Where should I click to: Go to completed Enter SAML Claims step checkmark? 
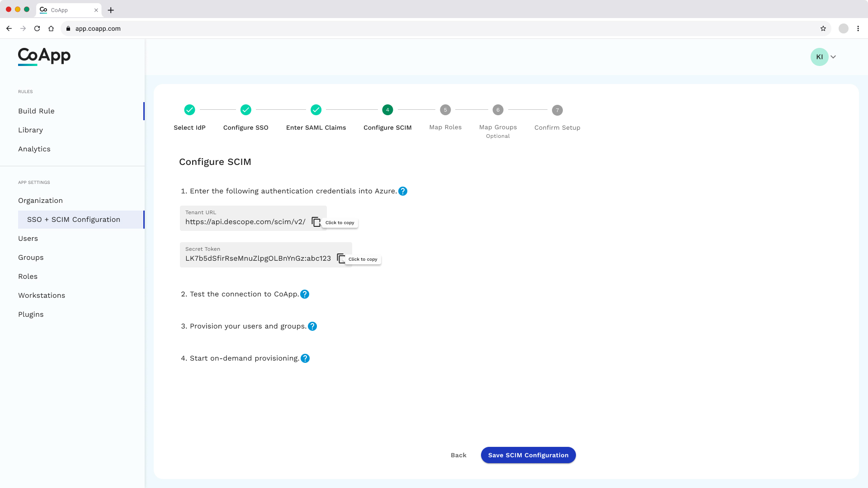316,110
